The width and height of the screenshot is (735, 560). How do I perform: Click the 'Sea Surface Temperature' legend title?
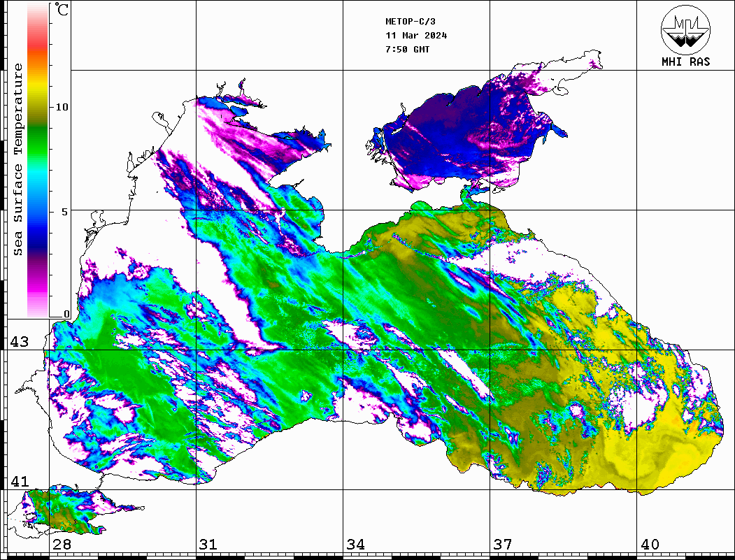click(x=17, y=159)
